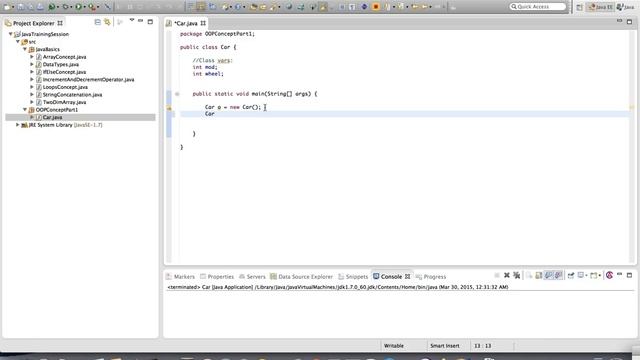
Task: Expand the JRE System Library node
Action: click(18, 124)
